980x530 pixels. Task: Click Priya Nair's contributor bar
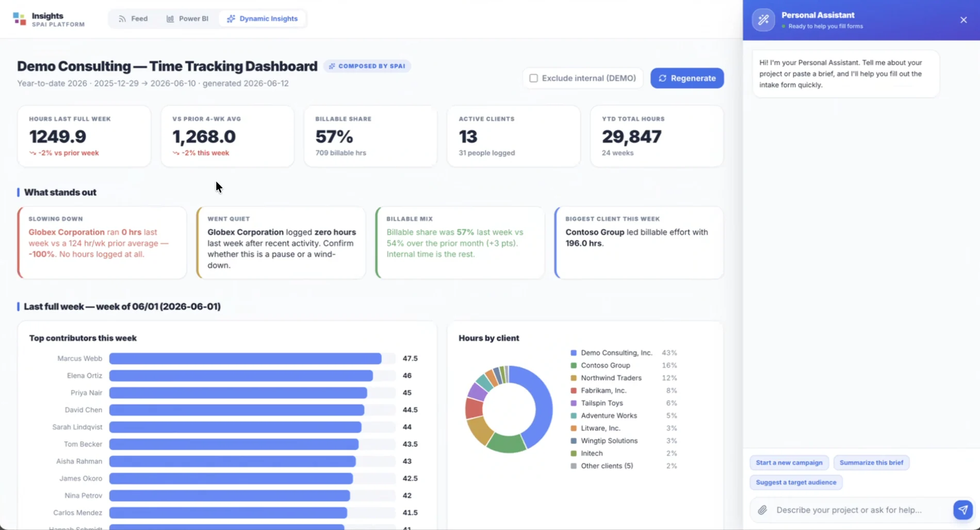coord(238,393)
